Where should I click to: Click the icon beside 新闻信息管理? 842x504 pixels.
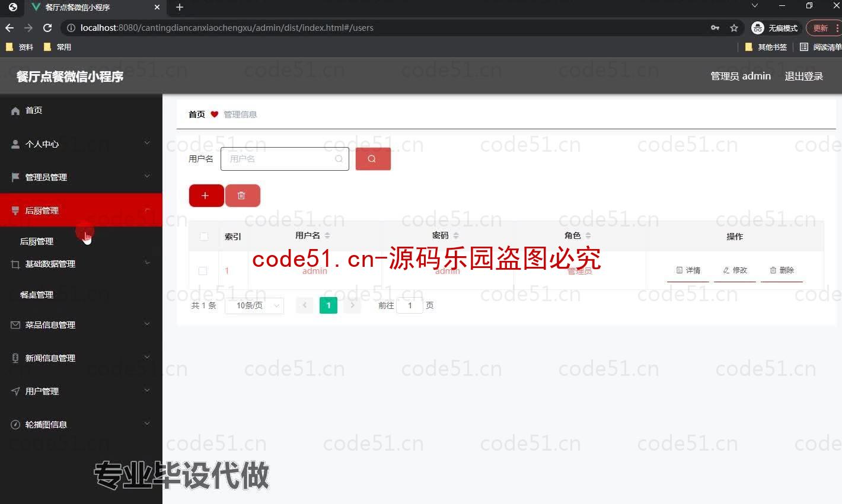click(x=15, y=358)
